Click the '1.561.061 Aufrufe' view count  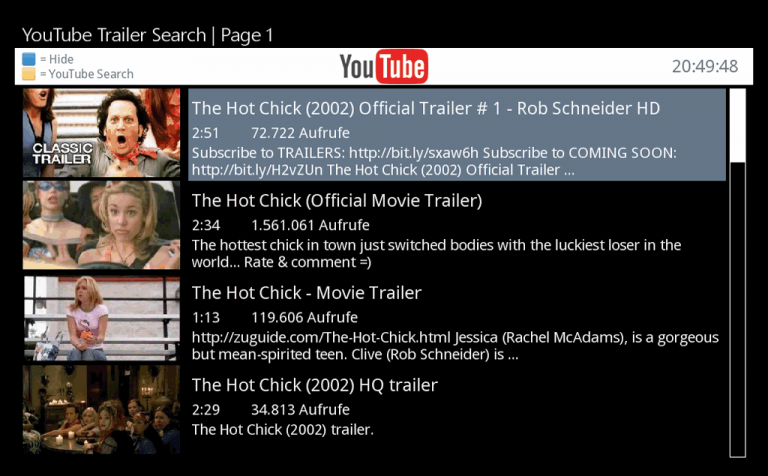click(x=310, y=225)
